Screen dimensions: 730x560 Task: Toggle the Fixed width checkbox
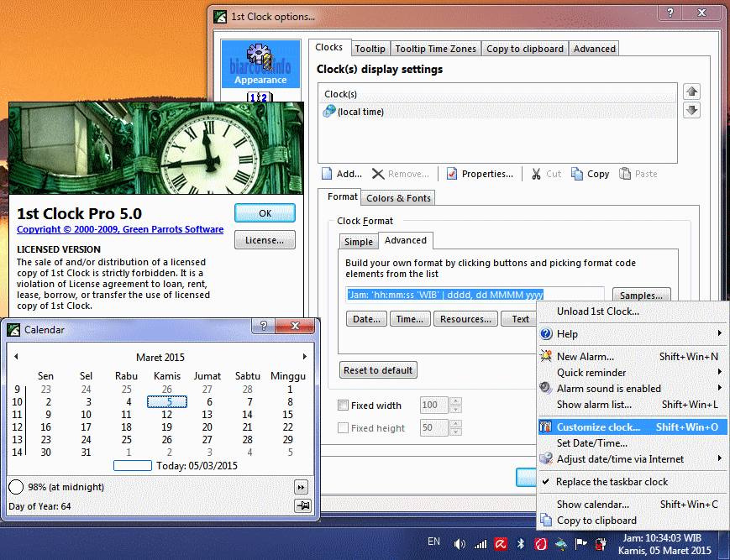(x=343, y=406)
